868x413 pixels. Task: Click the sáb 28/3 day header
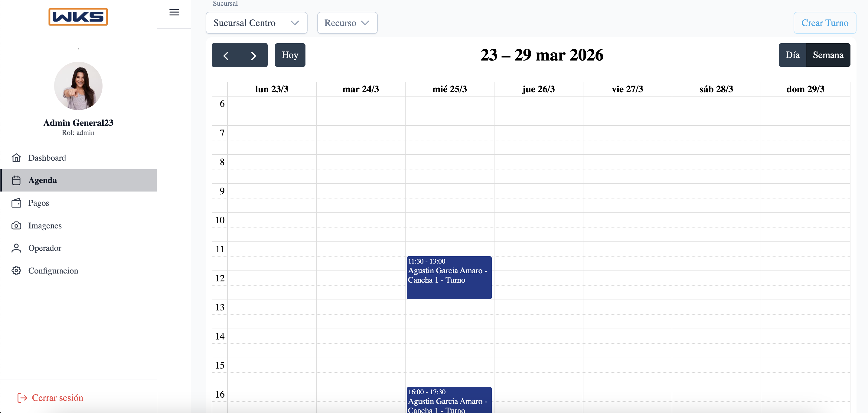coord(716,89)
